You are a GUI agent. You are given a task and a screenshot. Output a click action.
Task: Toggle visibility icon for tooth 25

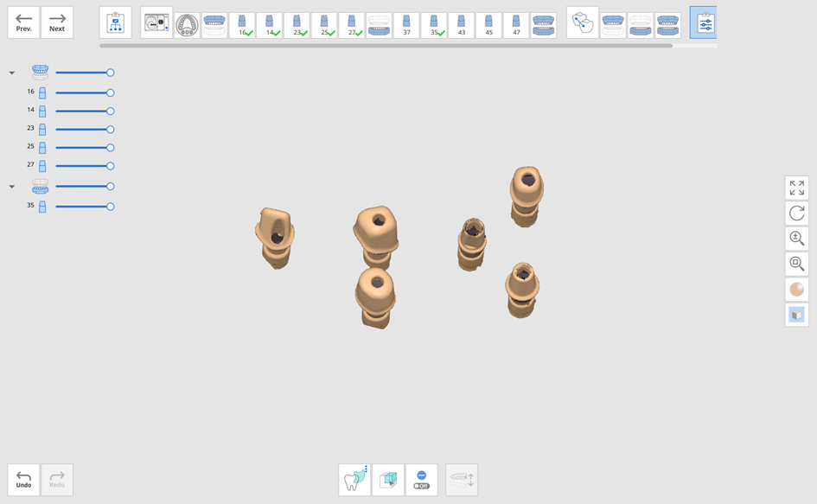[x=42, y=148]
